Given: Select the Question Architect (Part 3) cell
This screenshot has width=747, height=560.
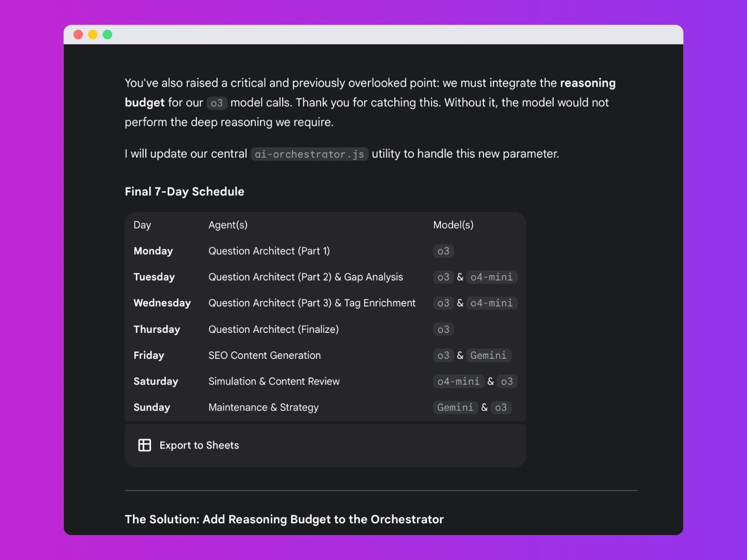Looking at the screenshot, I should point(312,303).
